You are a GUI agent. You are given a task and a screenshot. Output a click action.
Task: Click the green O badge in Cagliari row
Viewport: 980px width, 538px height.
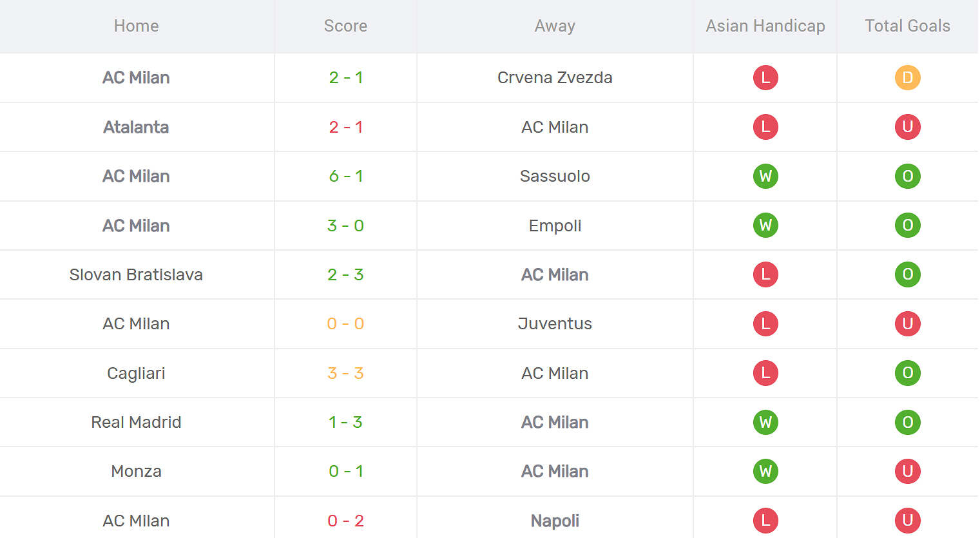click(907, 373)
